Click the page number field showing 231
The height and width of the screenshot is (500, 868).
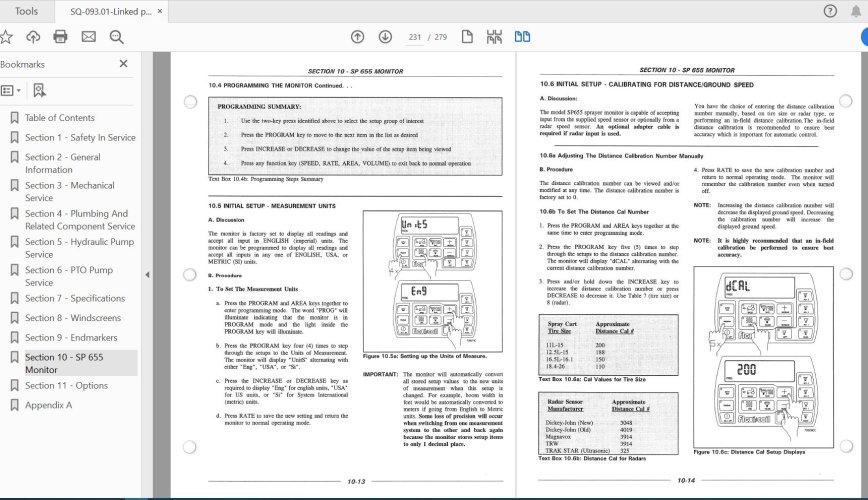pyautogui.click(x=415, y=37)
